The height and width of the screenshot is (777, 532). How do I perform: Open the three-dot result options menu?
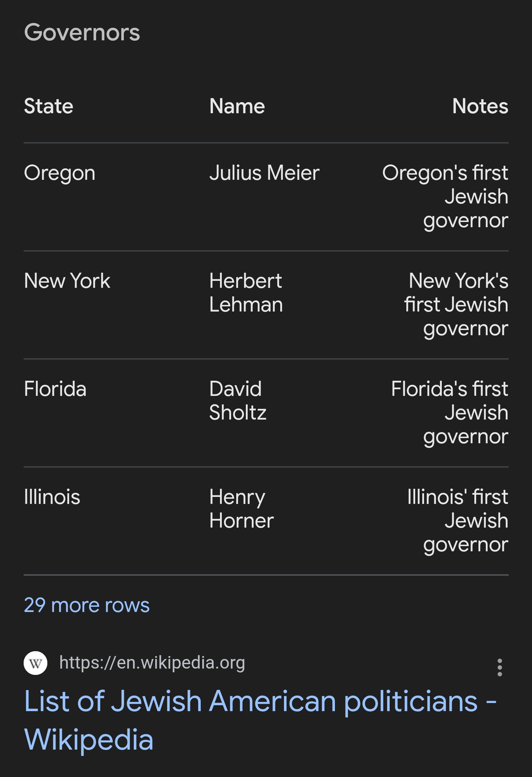pos(499,667)
